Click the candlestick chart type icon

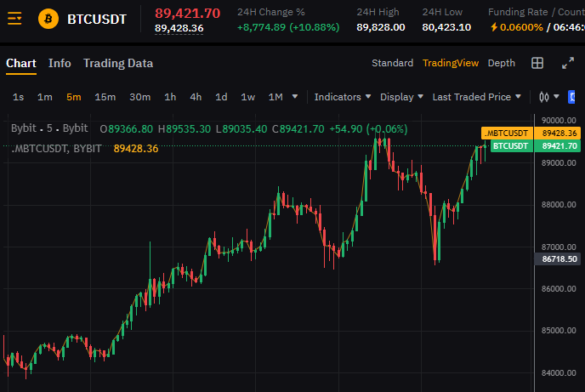544,97
